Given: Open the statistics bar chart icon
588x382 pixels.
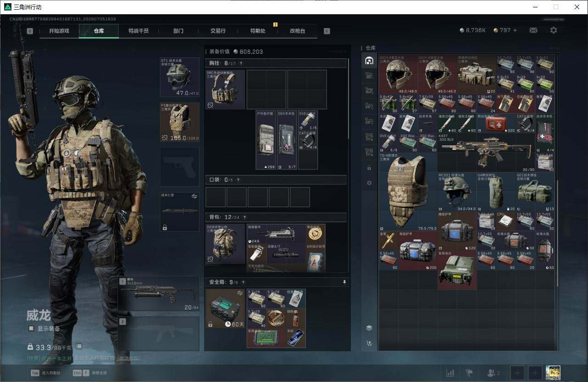Looking at the screenshot, I should point(450,373).
